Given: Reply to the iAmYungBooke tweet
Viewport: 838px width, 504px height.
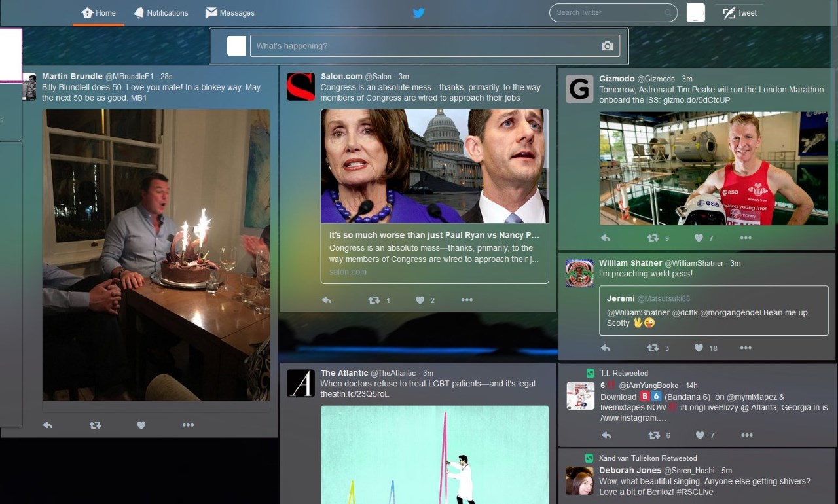Looking at the screenshot, I should pos(606,435).
